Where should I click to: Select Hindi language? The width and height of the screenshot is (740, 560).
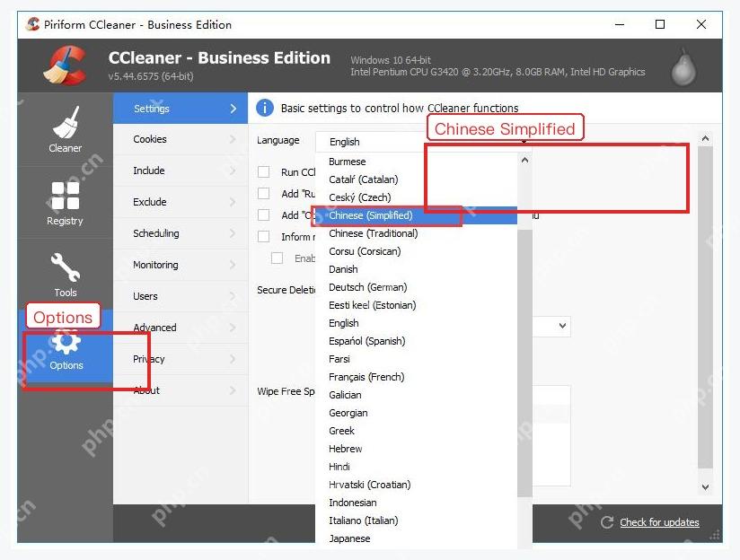pos(417,467)
